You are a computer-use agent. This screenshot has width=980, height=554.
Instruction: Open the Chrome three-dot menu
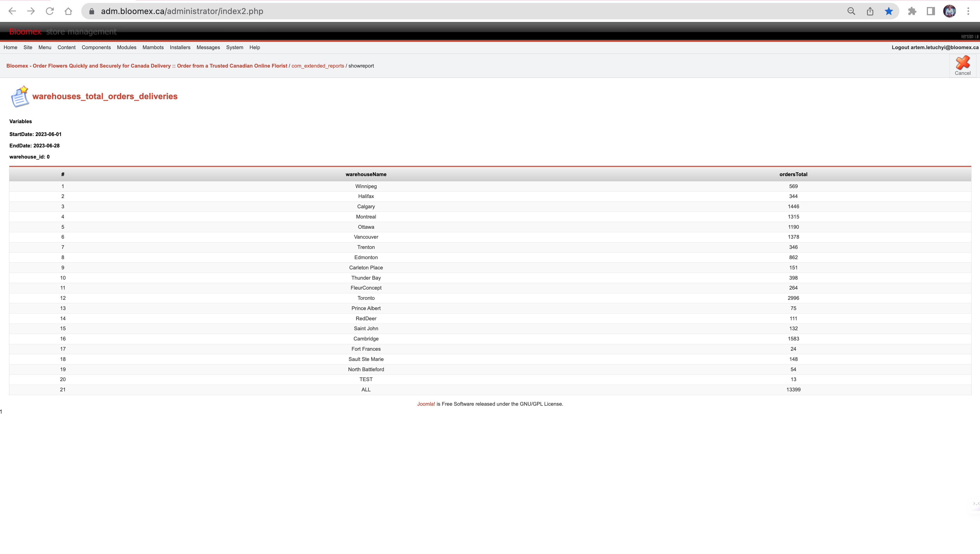pyautogui.click(x=968, y=11)
